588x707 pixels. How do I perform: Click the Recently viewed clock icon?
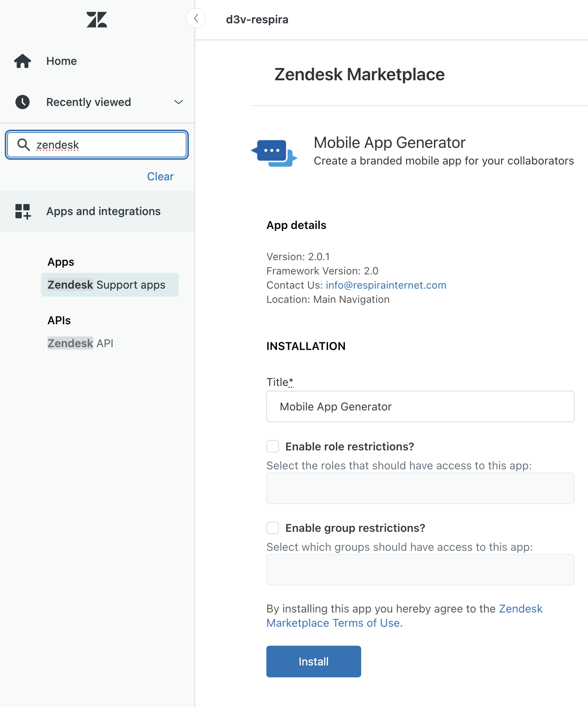(x=23, y=102)
